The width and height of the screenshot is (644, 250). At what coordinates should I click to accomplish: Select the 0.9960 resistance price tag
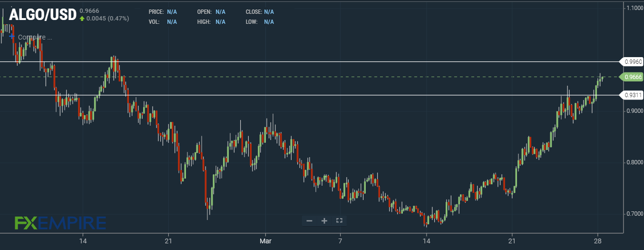click(632, 61)
